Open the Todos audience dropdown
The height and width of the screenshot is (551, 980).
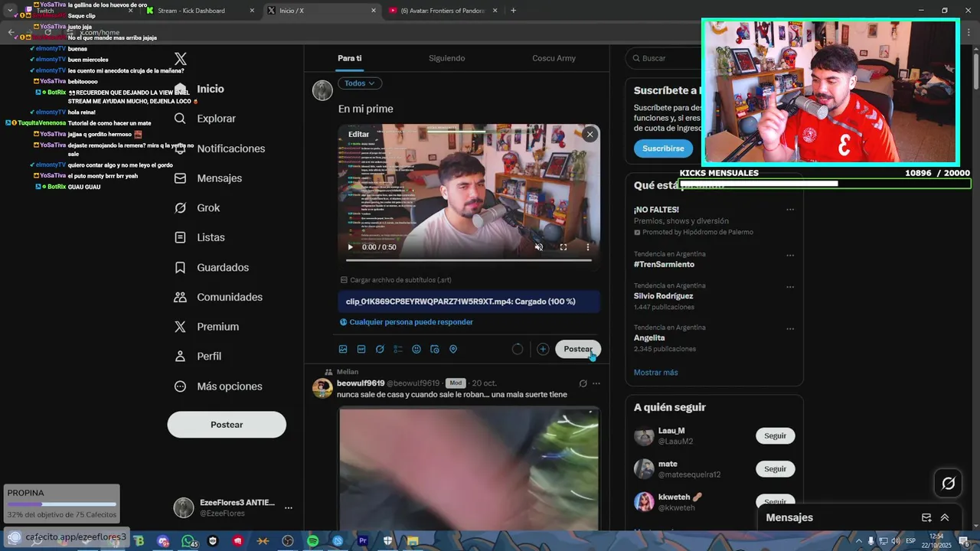click(x=360, y=83)
